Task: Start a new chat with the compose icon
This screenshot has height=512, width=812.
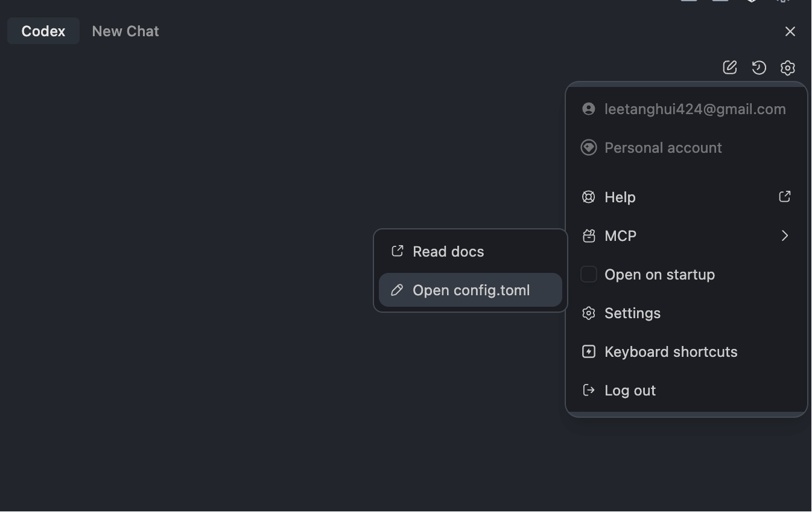Action: 730,68
